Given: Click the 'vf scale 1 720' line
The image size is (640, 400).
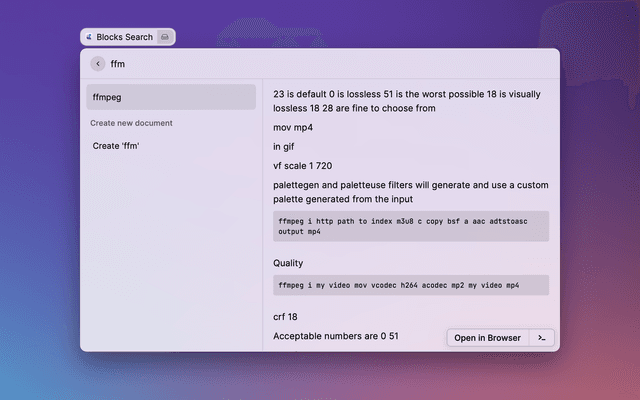Looking at the screenshot, I should (x=303, y=166).
